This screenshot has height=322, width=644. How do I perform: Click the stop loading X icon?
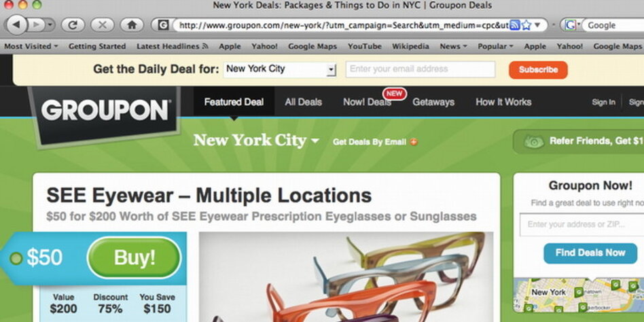(103, 25)
